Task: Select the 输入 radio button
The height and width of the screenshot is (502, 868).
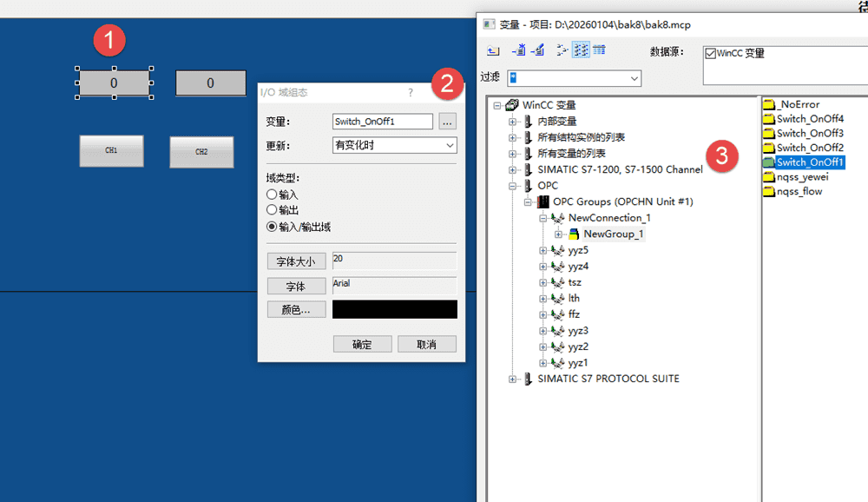Action: click(272, 195)
